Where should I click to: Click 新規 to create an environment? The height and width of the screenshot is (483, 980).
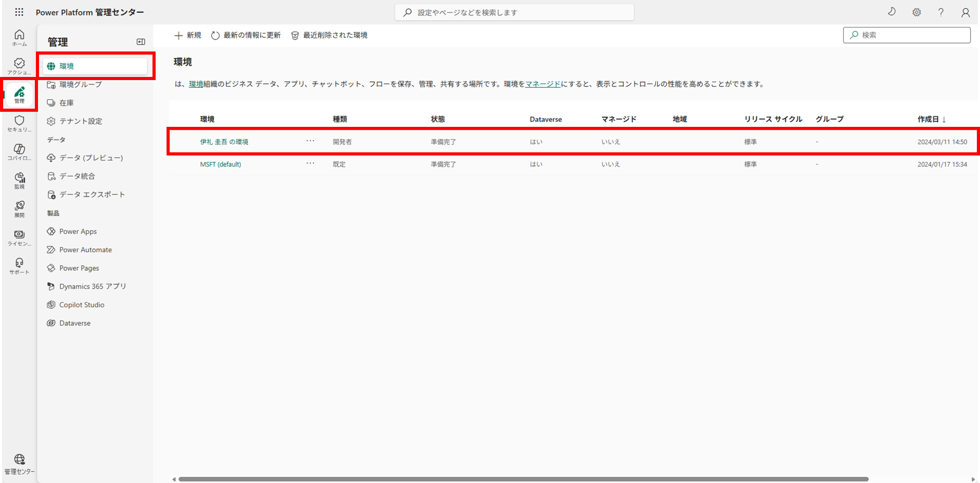(187, 35)
